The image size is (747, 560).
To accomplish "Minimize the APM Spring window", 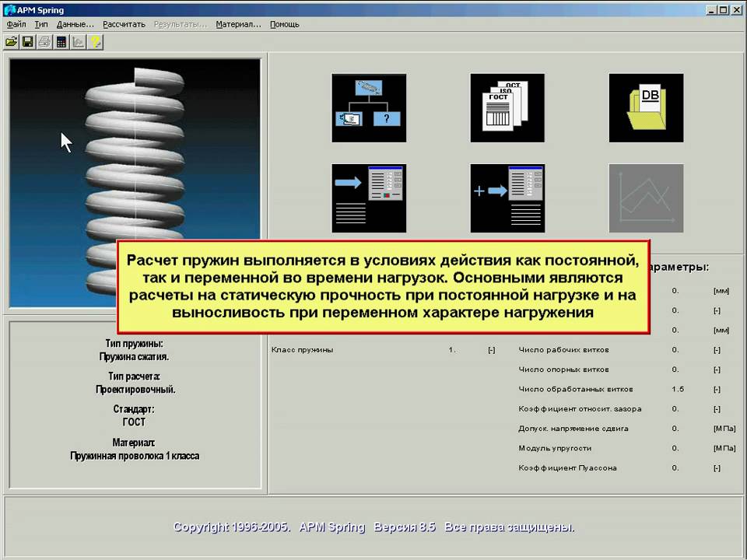I will click(712, 9).
